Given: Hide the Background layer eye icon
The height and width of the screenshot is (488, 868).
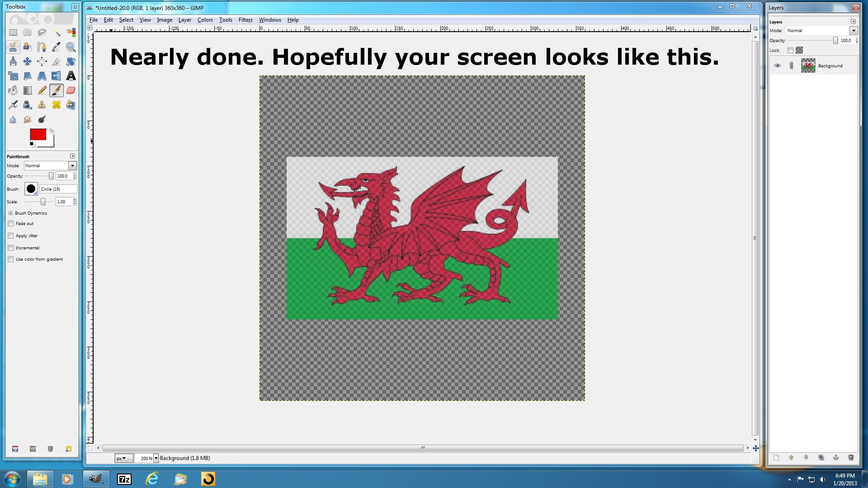Looking at the screenshot, I should pos(777,66).
